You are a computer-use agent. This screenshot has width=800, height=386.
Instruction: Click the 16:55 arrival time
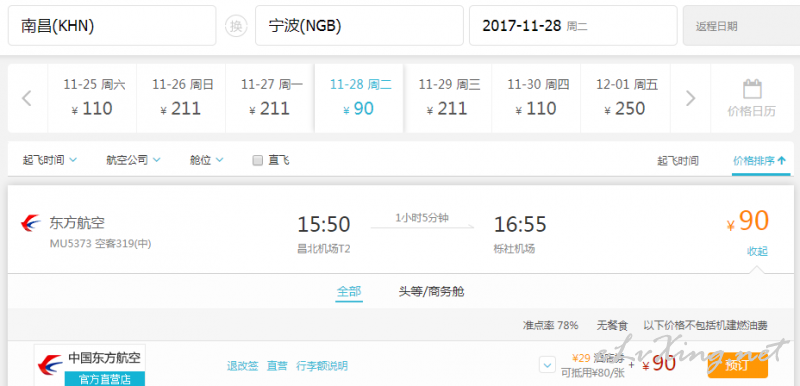520,224
